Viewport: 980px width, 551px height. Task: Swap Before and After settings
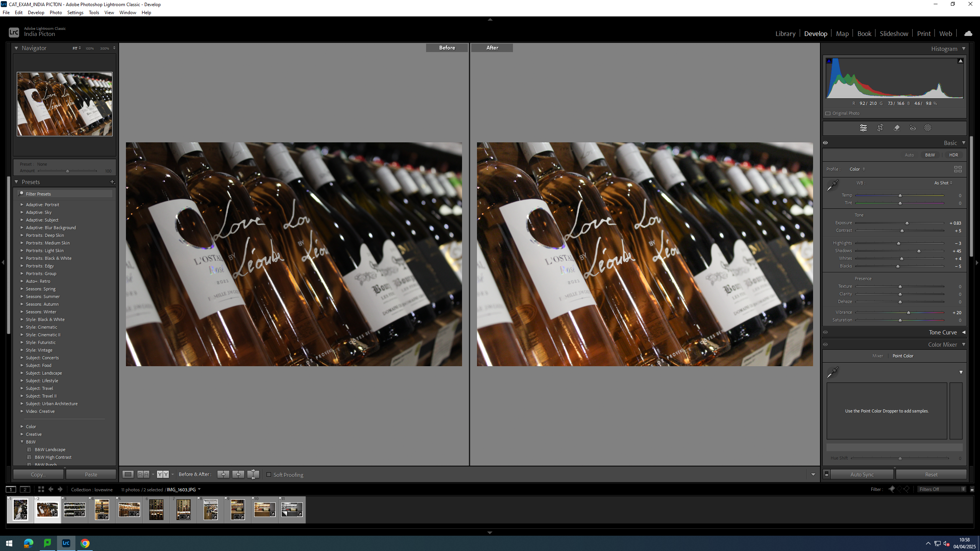(253, 474)
